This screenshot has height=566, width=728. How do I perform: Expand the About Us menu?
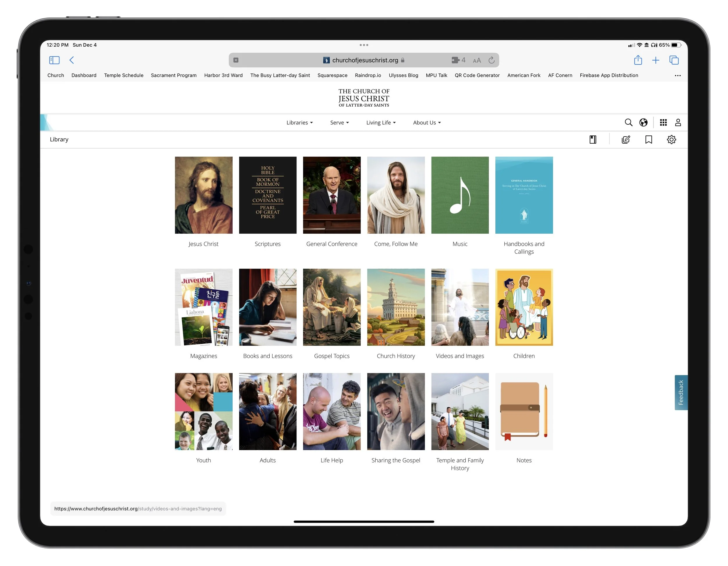(427, 122)
